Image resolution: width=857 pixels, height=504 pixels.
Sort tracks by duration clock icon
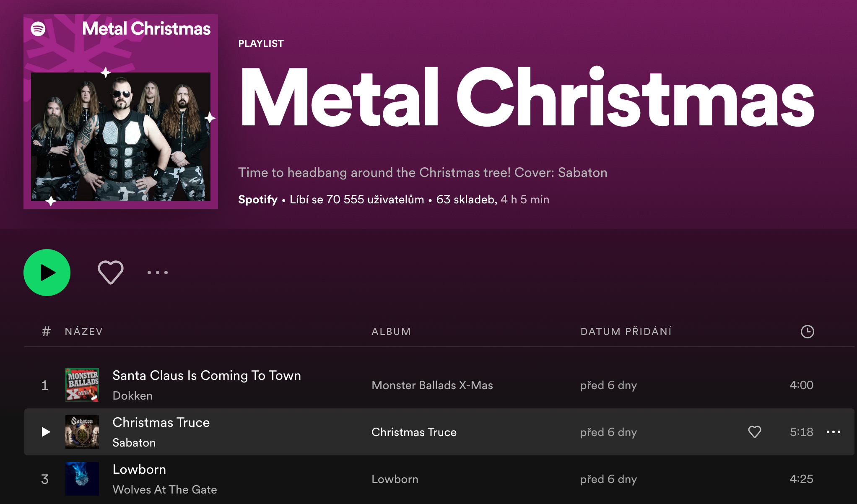click(807, 332)
